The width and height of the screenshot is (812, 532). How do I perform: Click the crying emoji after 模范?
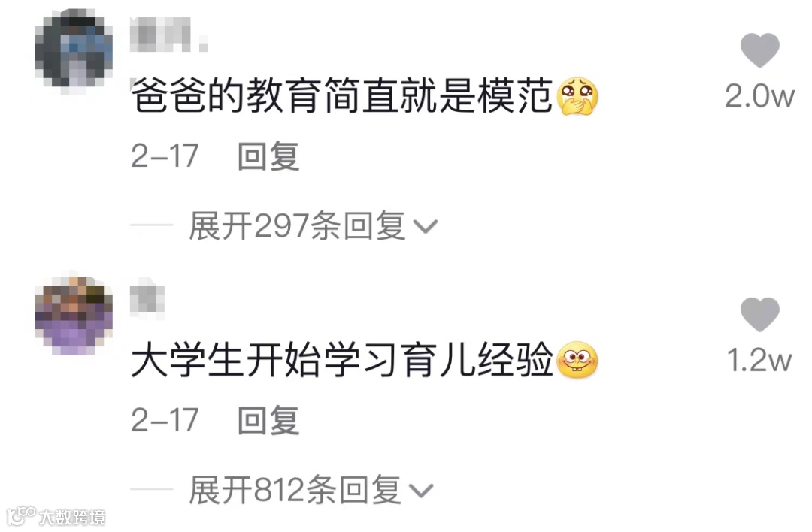point(577,96)
